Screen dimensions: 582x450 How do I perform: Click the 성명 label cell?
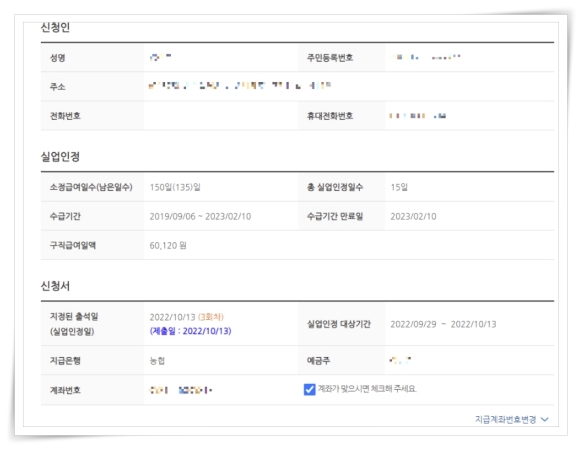(x=92, y=58)
